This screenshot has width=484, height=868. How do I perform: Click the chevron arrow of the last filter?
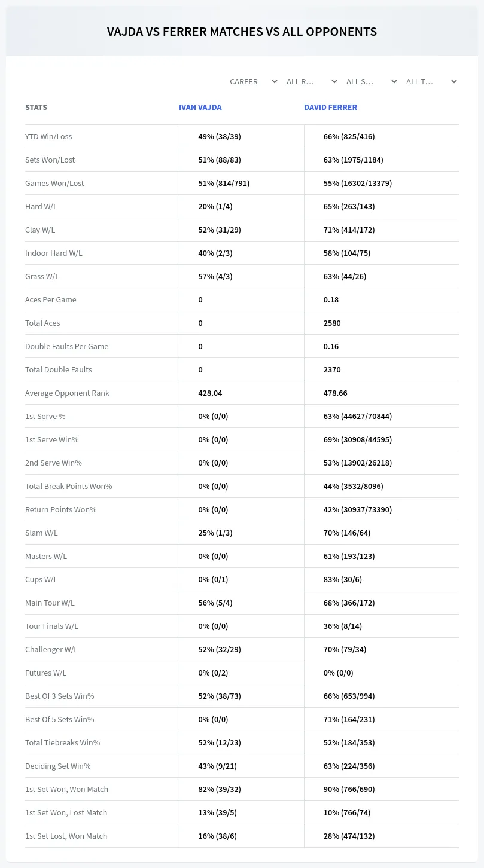click(x=454, y=81)
